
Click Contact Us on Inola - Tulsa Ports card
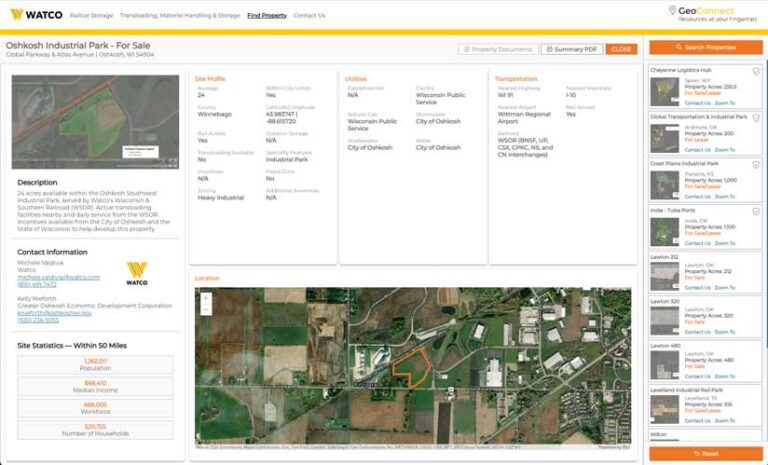click(x=697, y=243)
